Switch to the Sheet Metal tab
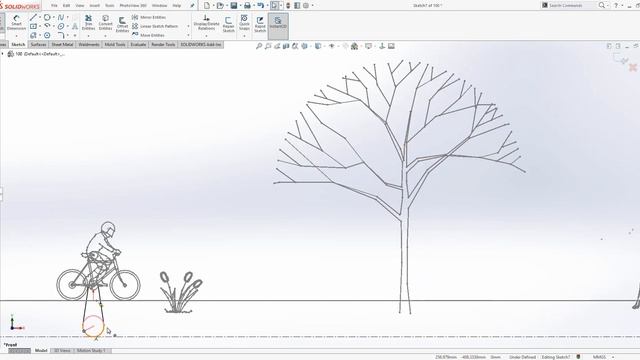Image resolution: width=640 pixels, height=360 pixels. [x=62, y=44]
